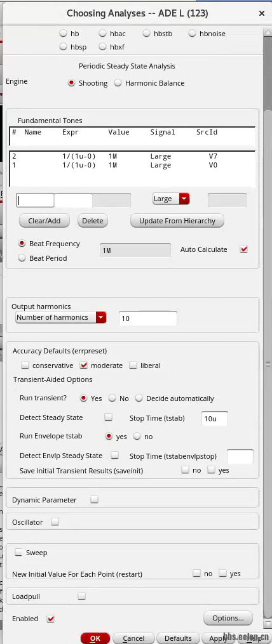Click the Defaults button
Viewport: 272px width, 644px height.
(178, 638)
